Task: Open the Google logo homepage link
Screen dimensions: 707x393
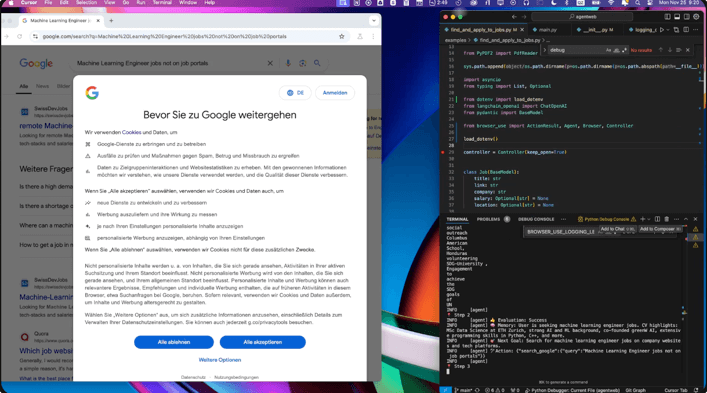Action: click(36, 64)
